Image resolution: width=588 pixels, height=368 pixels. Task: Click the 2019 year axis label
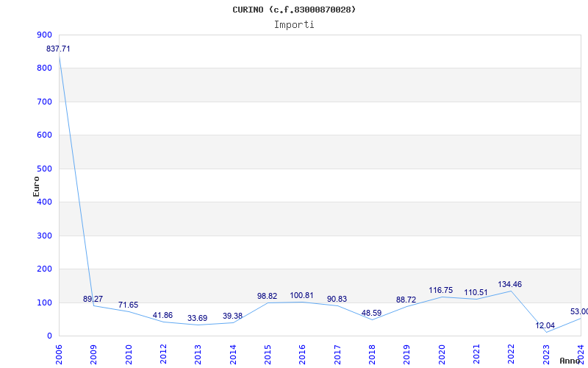pyautogui.click(x=407, y=355)
